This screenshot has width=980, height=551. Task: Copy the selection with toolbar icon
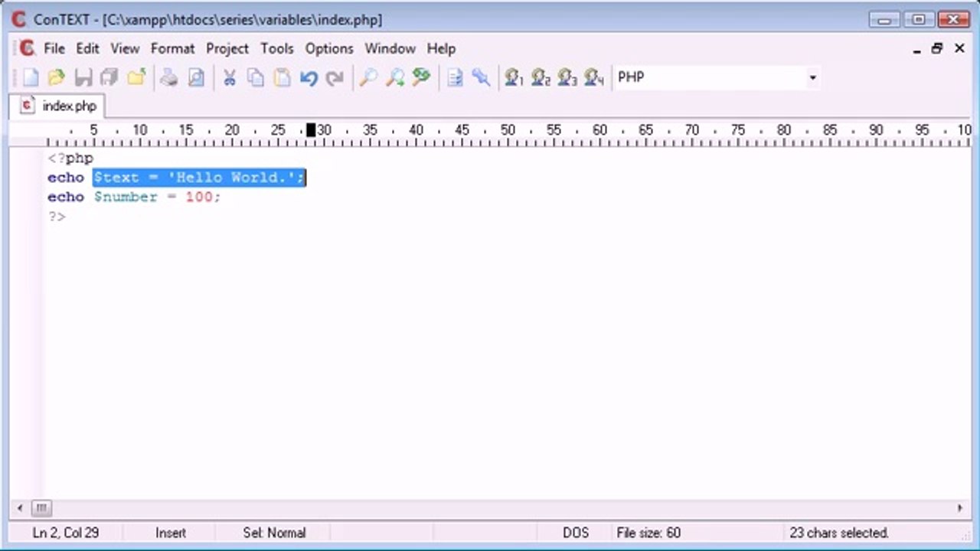point(256,77)
